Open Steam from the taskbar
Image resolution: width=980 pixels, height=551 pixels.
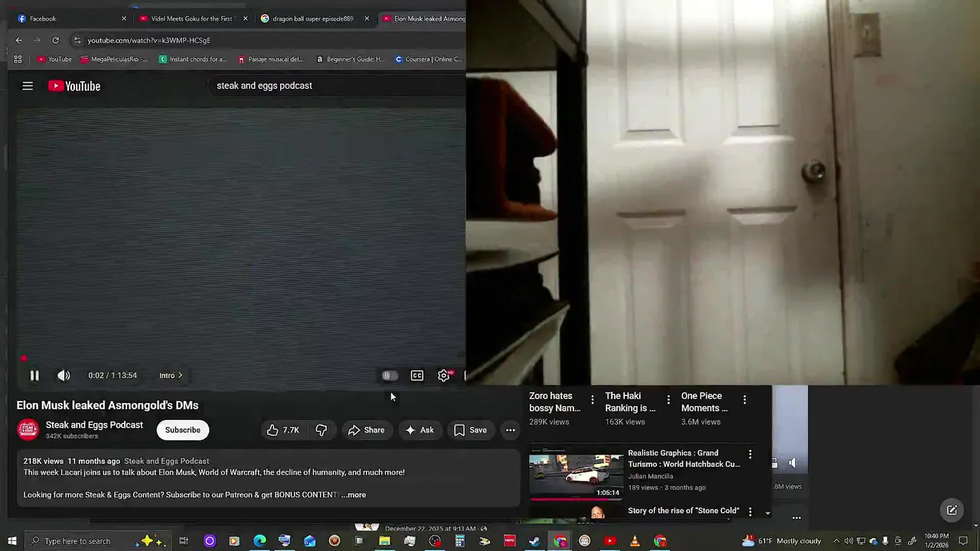(534, 541)
